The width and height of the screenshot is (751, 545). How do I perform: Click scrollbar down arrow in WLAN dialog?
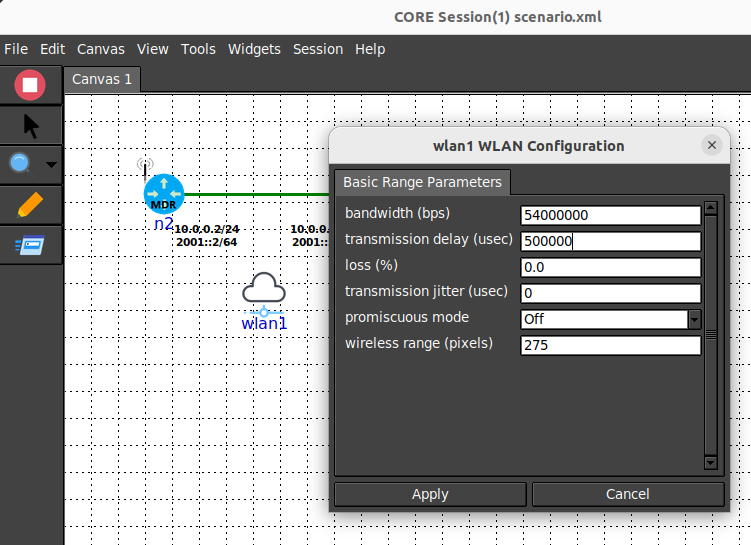[710, 463]
